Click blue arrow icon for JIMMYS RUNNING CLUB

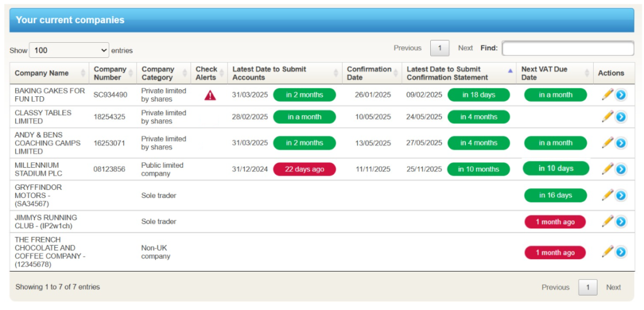coord(621,221)
